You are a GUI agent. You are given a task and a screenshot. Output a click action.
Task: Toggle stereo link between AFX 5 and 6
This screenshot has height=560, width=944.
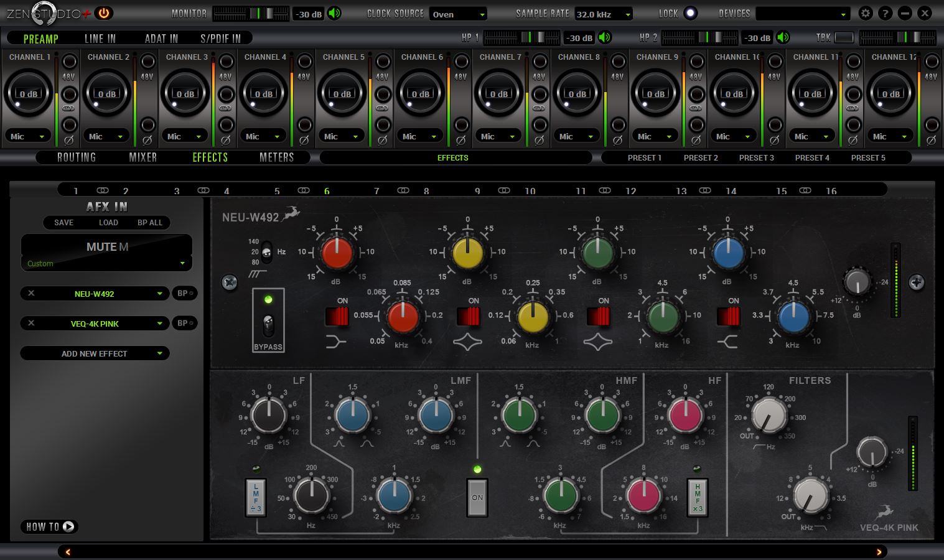303,190
